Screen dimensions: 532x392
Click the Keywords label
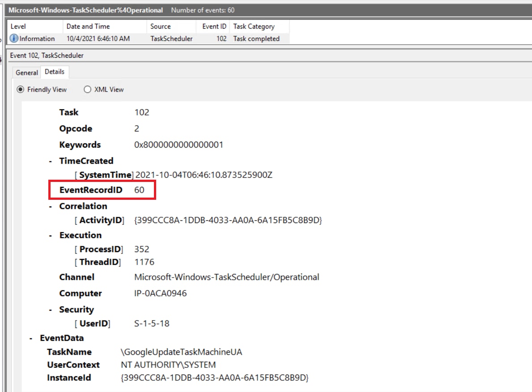click(80, 145)
